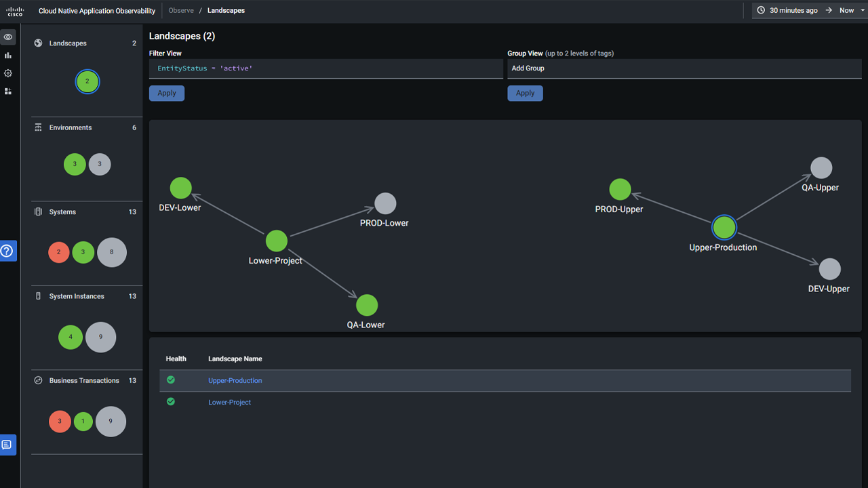This screenshot has width=868, height=488.
Task: Click the green PROD-Upper node
Action: [x=620, y=189]
